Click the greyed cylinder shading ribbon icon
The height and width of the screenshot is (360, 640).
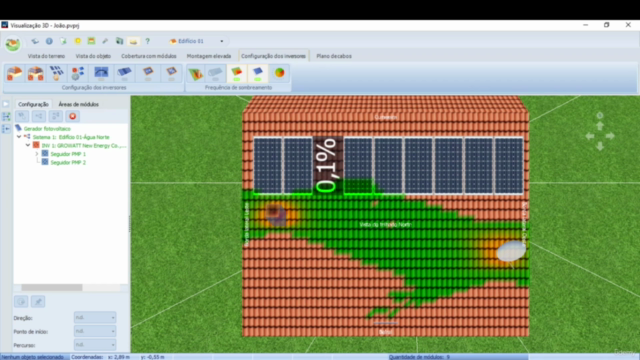click(215, 73)
